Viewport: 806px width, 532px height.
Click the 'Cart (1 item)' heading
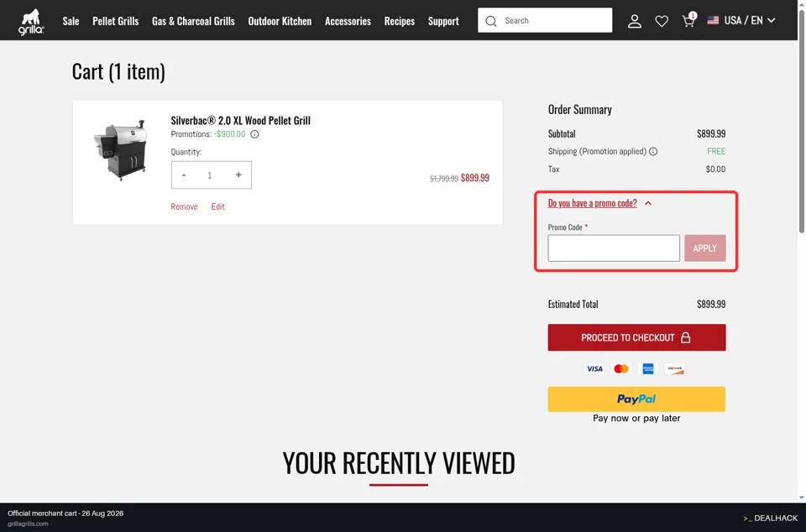118,71
